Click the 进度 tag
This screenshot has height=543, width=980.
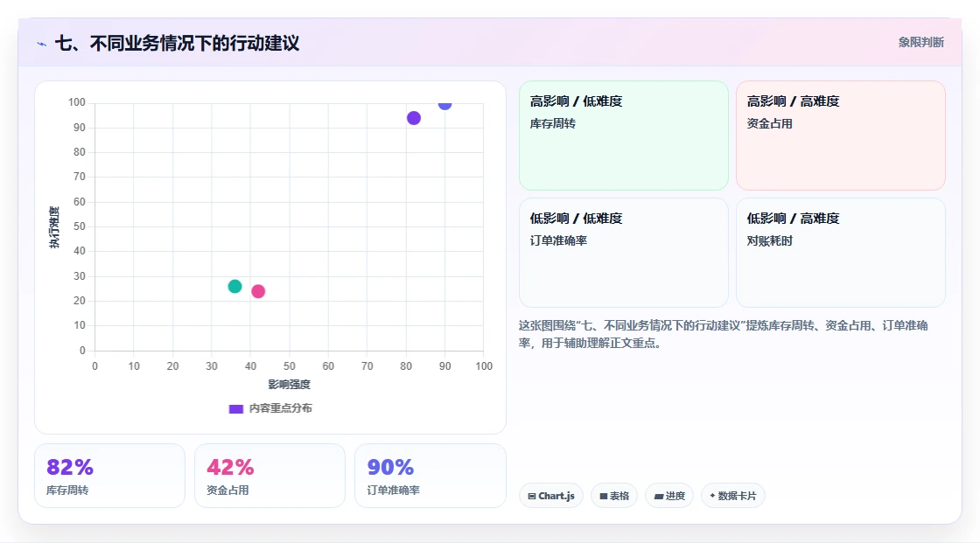[669, 496]
